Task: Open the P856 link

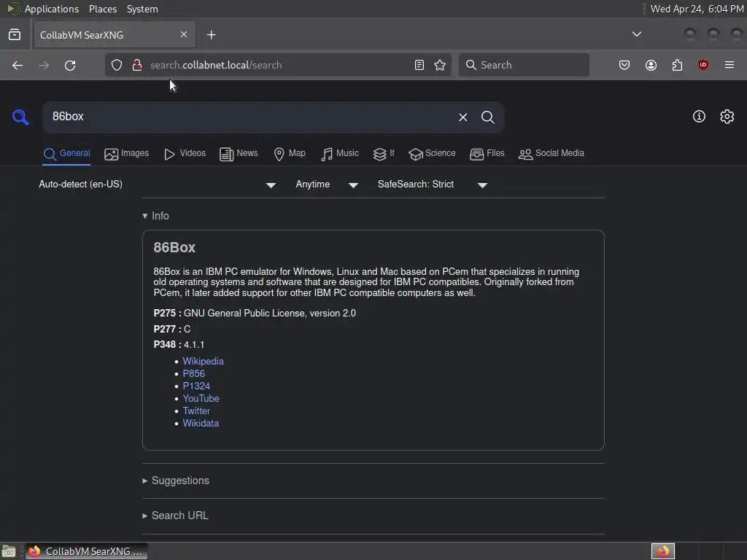Action: (x=193, y=374)
